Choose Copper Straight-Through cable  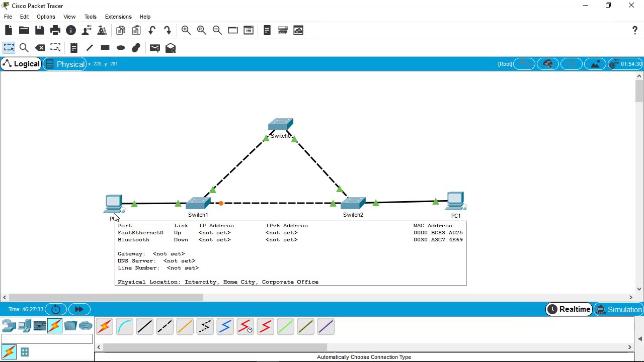click(144, 327)
